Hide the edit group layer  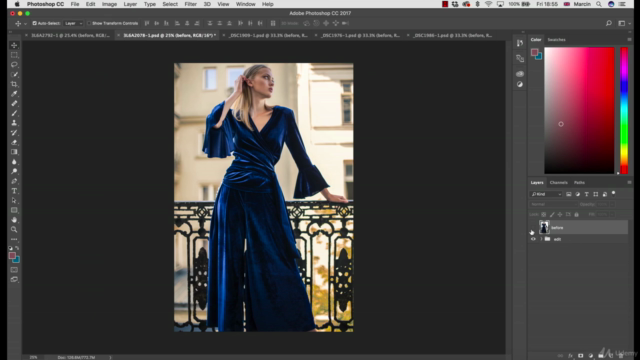533,239
